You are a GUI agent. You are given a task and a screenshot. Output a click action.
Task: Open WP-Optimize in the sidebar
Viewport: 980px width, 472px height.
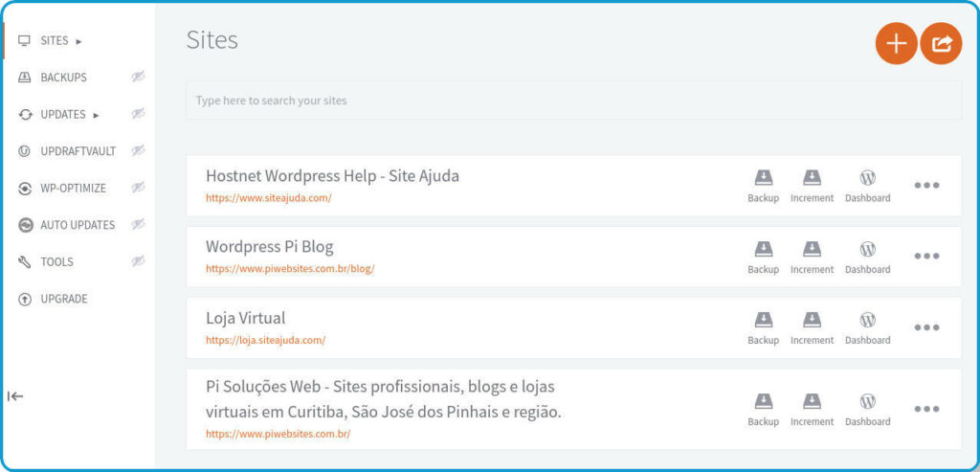[62, 189]
